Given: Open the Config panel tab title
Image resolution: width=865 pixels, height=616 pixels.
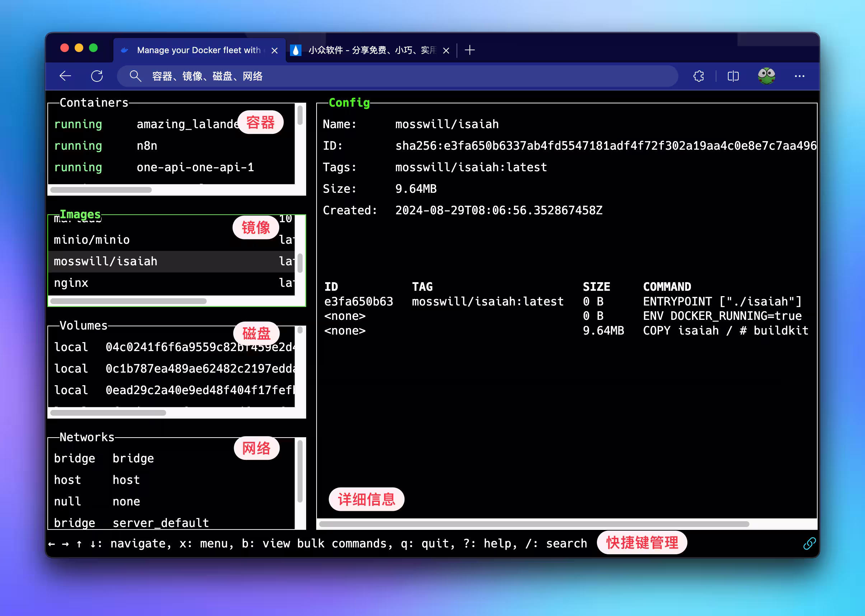Looking at the screenshot, I should (349, 102).
